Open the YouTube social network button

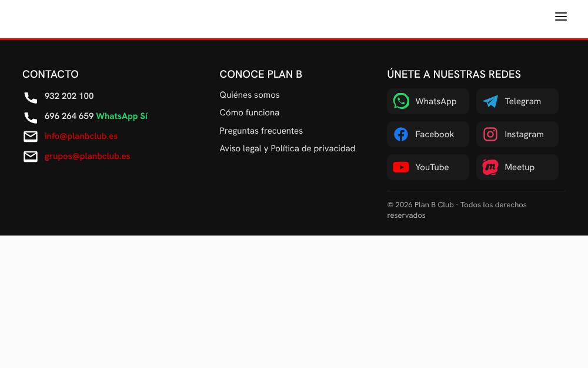(428, 167)
